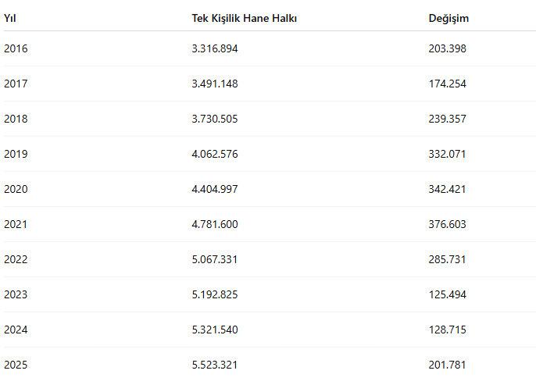The height and width of the screenshot is (392, 536).
Task: Click the household value 5.523.321
Action: 215,365
